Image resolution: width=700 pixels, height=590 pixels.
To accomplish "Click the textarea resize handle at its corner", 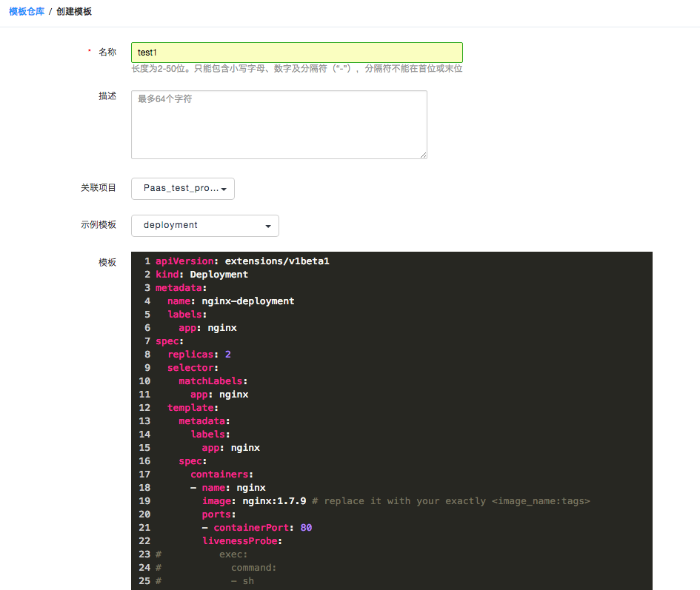I will coord(424,154).
